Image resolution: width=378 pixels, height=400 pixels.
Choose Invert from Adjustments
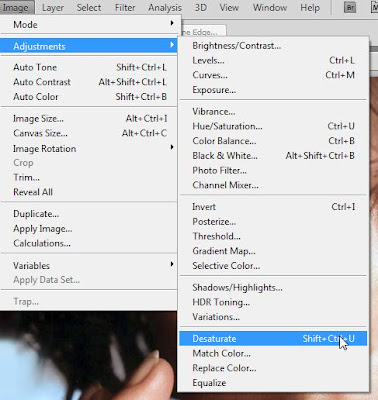pyautogui.click(x=273, y=207)
